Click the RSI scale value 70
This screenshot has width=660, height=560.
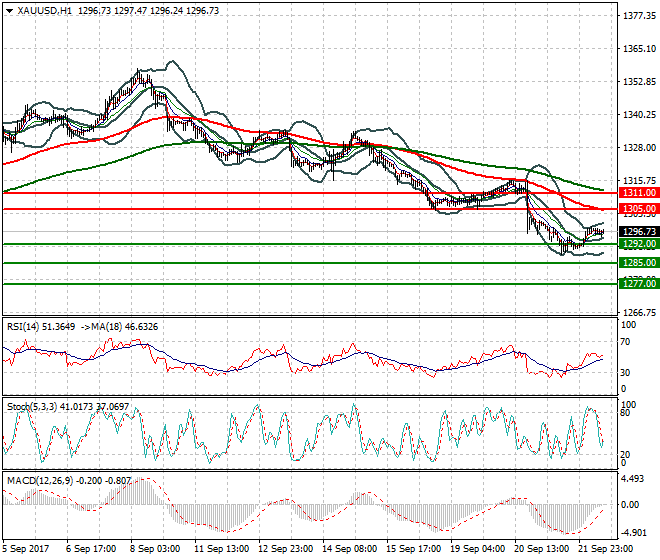click(x=625, y=341)
